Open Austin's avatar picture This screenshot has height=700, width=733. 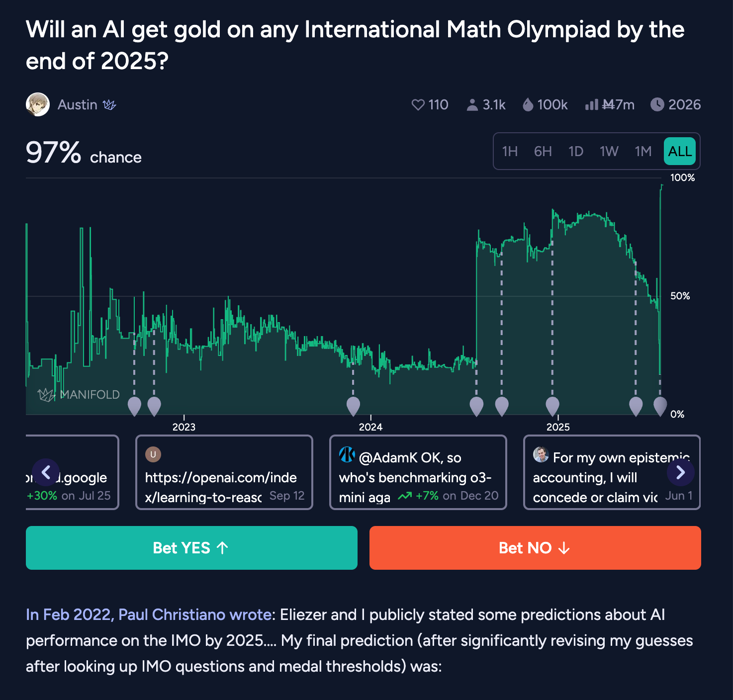(38, 104)
